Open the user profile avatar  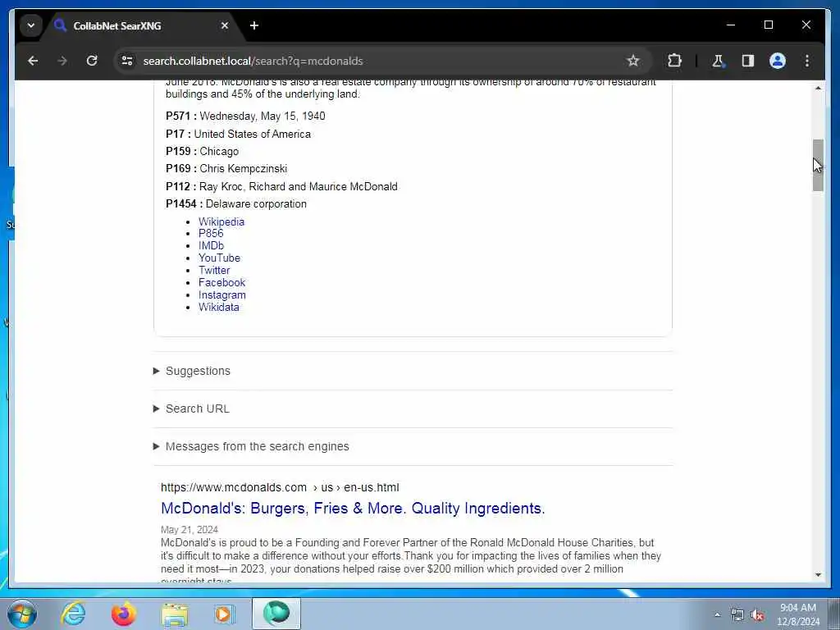click(778, 61)
